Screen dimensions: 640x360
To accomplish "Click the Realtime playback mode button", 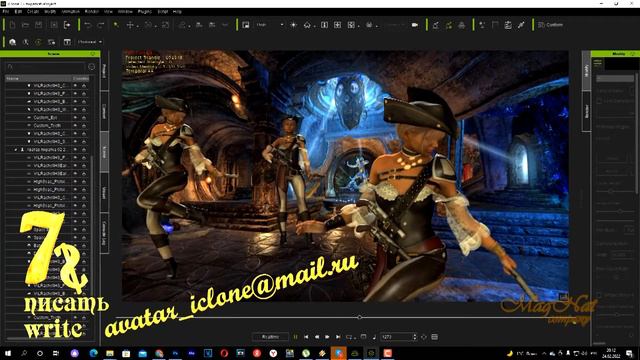I will [x=270, y=337].
